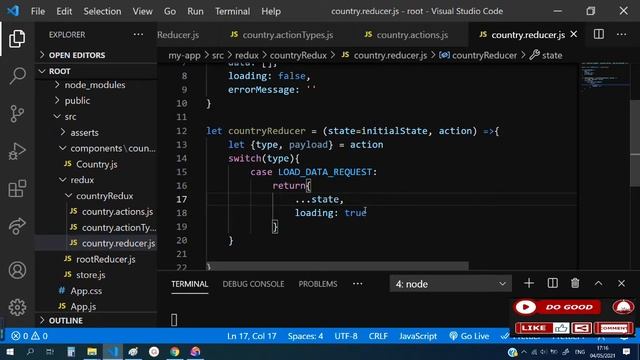
Task: Switch to country.actionTypes.js tab
Action: click(282, 35)
